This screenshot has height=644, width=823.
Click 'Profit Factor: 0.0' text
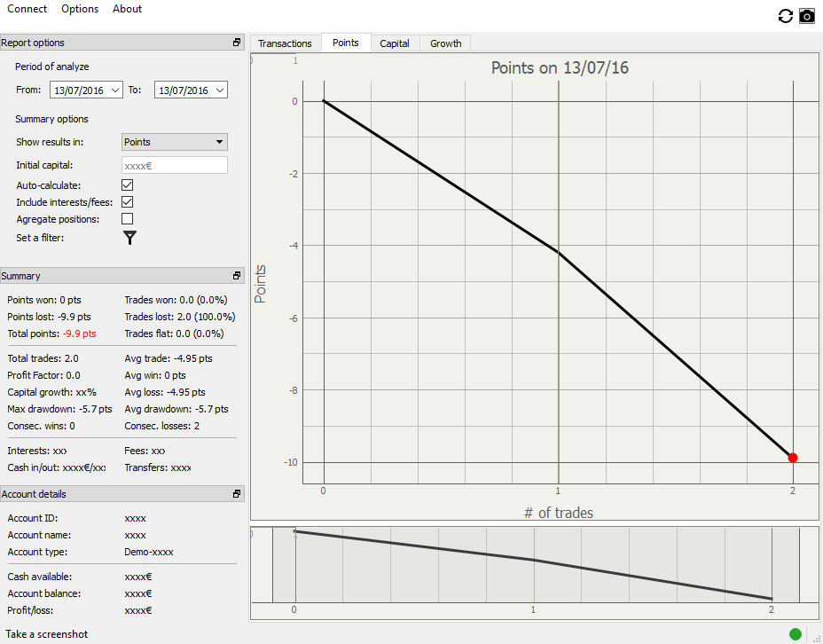pyautogui.click(x=43, y=375)
